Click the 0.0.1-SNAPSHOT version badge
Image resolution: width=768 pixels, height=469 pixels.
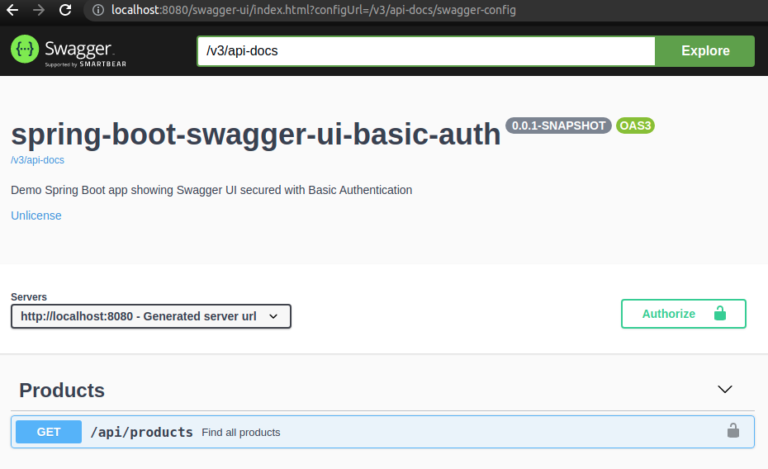558,126
